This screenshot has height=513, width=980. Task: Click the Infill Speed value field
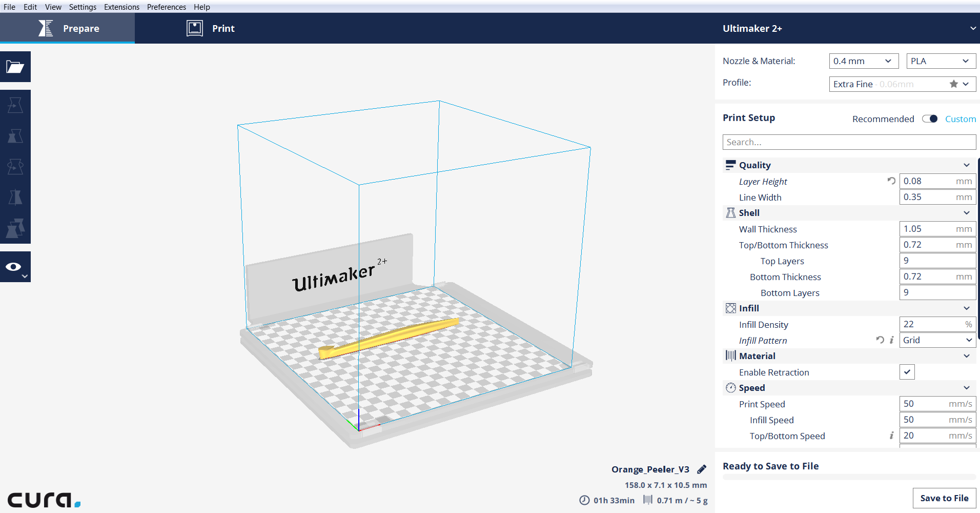coord(937,420)
